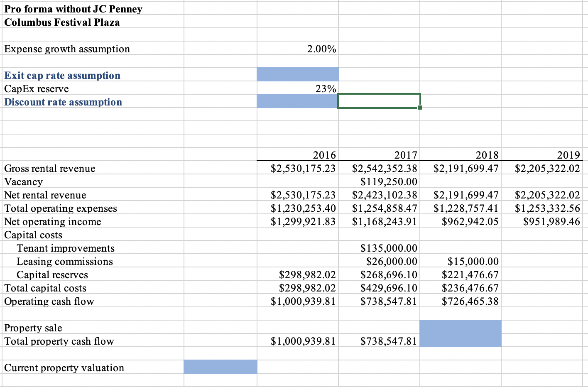588x387 pixels.
Task: Click the Gross rental revenue row label
Action: (x=49, y=168)
